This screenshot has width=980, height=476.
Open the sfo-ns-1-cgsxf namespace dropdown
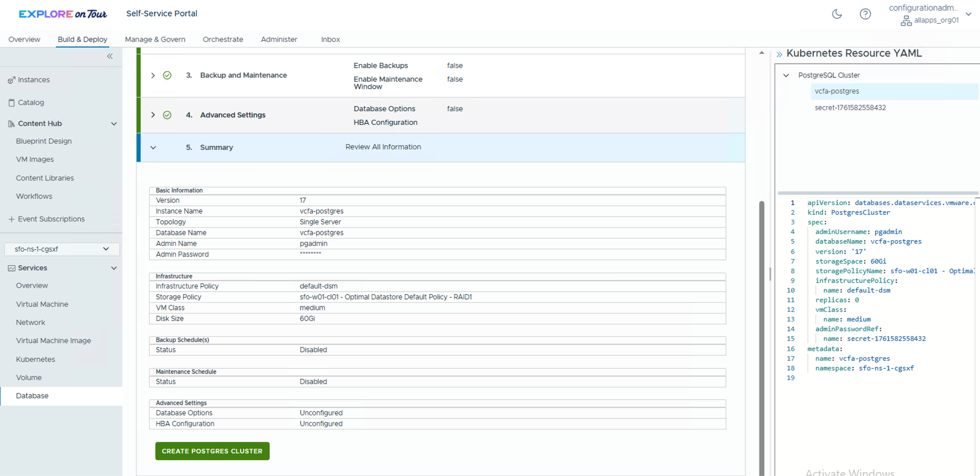pyautogui.click(x=61, y=249)
